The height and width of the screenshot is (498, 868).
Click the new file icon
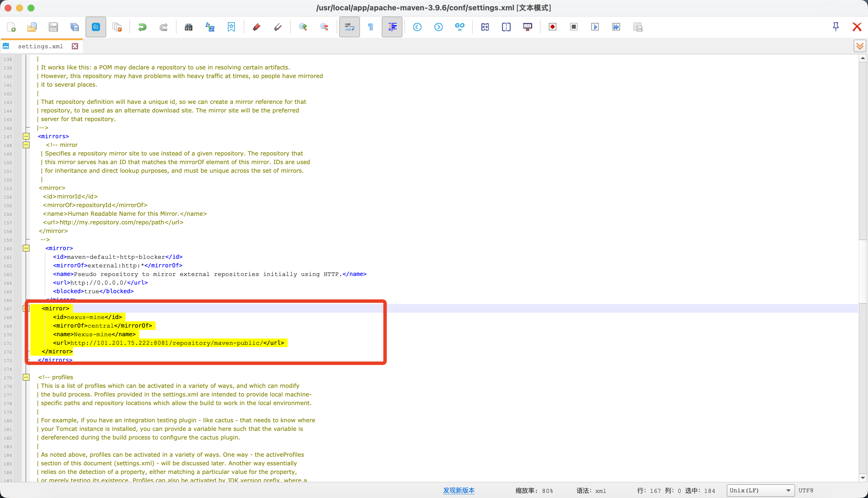tap(11, 27)
